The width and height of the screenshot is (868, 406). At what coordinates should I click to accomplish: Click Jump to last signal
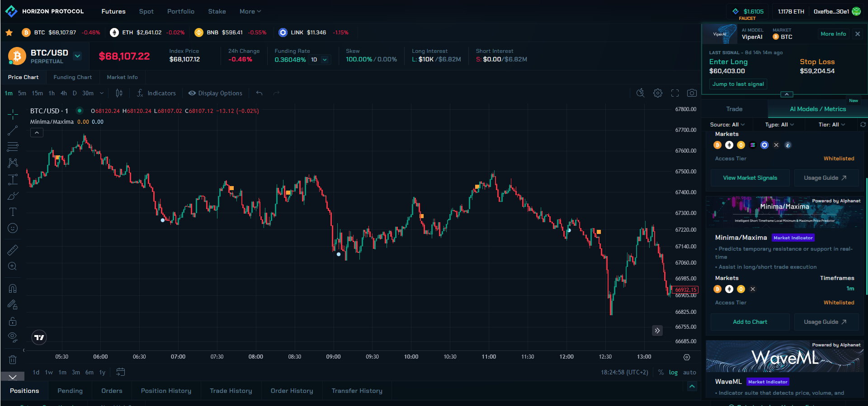point(738,84)
